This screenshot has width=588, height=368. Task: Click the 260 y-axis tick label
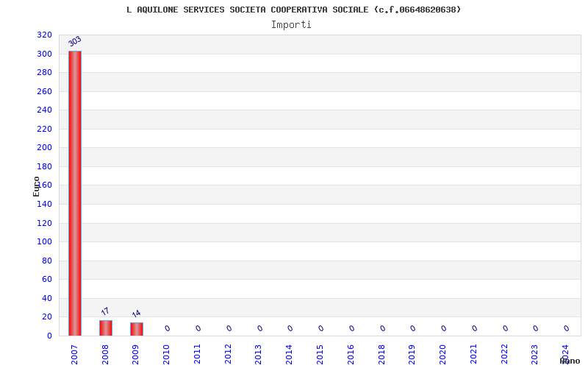pyautogui.click(x=44, y=91)
